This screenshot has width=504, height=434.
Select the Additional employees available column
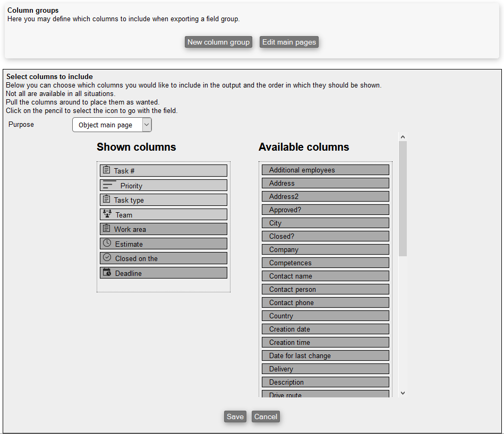click(x=325, y=170)
